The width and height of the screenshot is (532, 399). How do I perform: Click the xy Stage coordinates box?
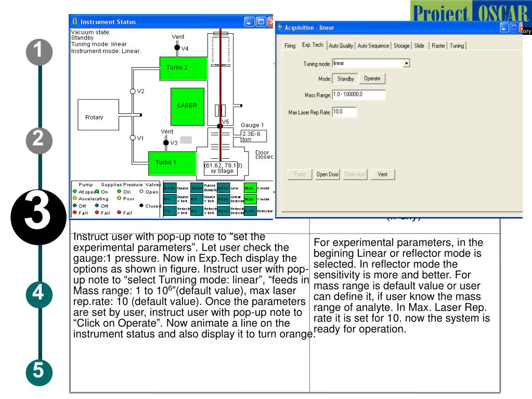(220, 168)
